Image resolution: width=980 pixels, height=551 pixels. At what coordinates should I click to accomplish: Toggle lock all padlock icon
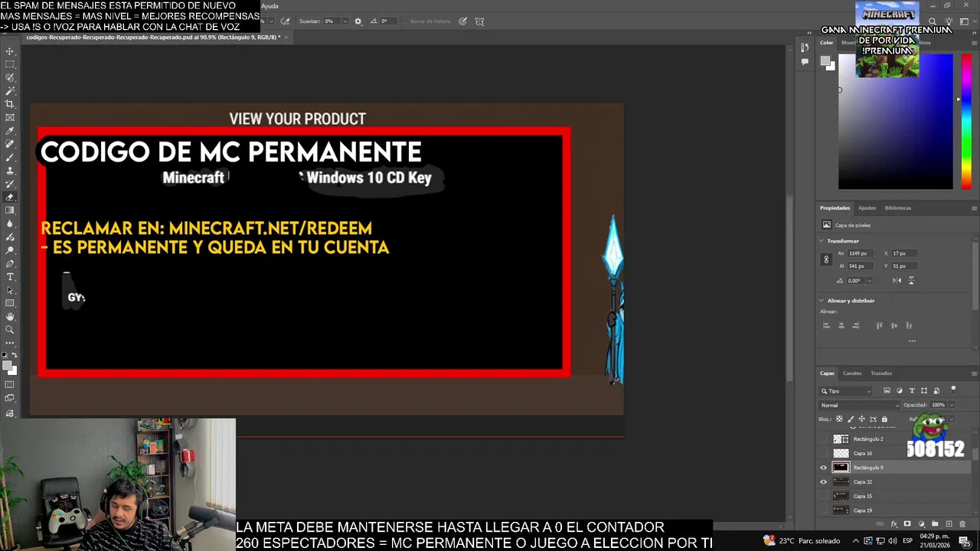(884, 419)
